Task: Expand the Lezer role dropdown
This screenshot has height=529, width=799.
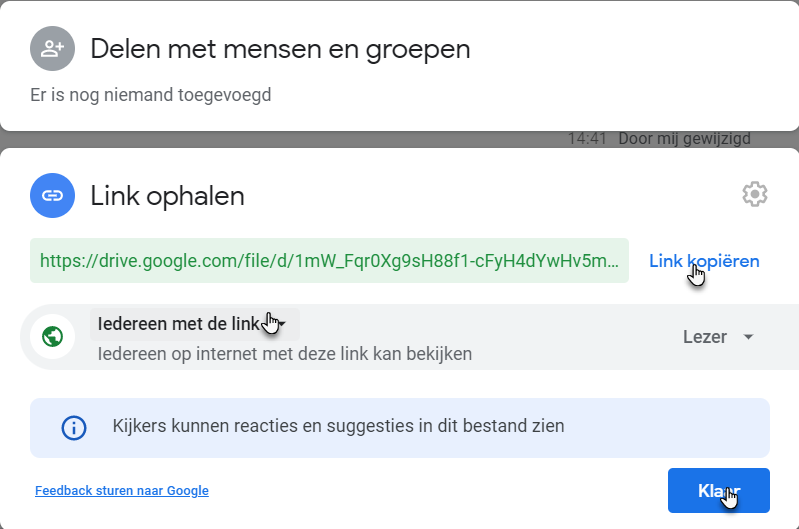Action: pyautogui.click(x=718, y=337)
